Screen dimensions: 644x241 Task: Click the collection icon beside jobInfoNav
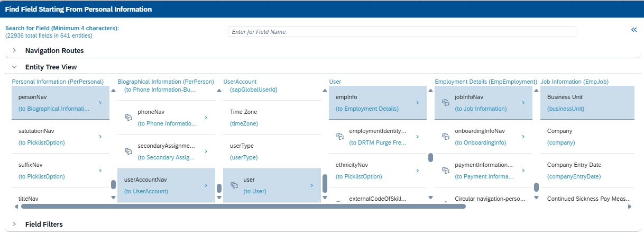click(x=445, y=102)
